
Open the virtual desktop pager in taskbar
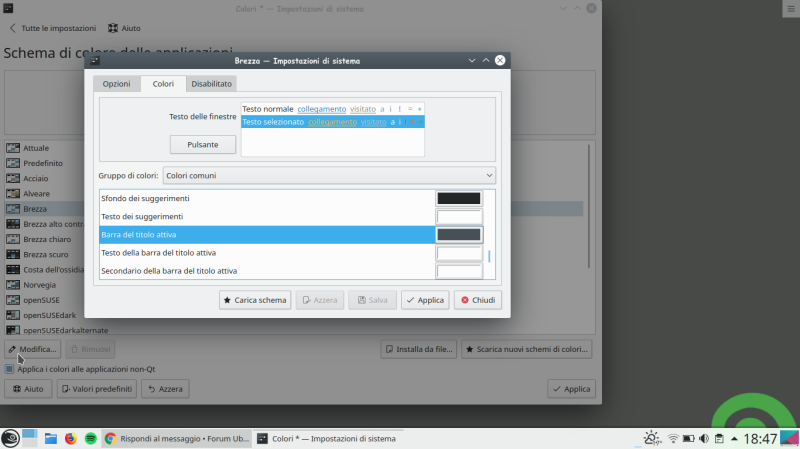tap(30, 438)
